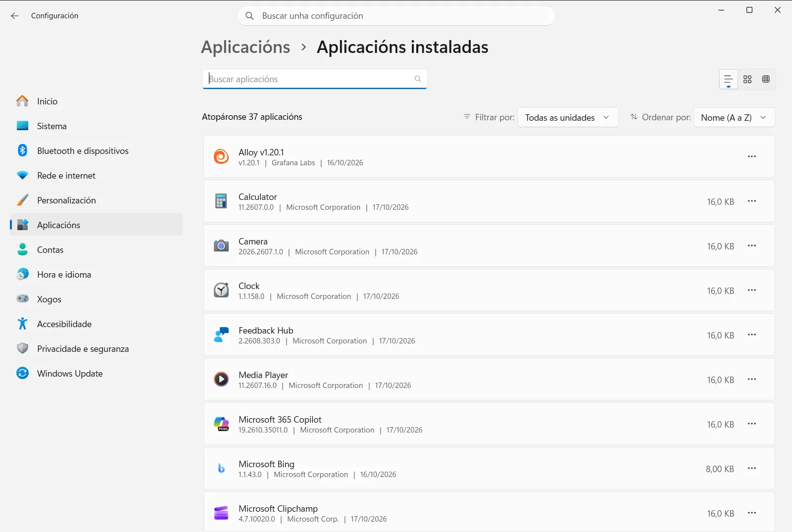The image size is (792, 532).
Task: Click the Microsoft Clipchamp app icon
Action: coord(221,513)
